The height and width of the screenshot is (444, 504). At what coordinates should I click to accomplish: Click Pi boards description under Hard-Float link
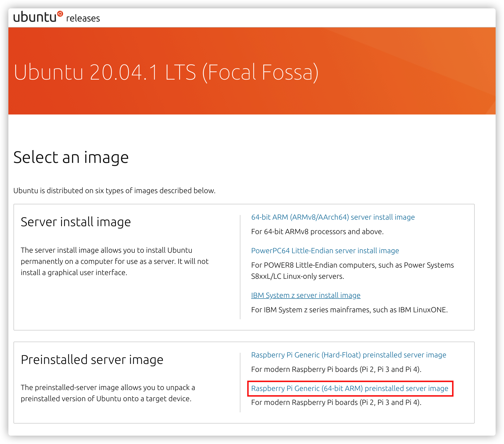336,369
